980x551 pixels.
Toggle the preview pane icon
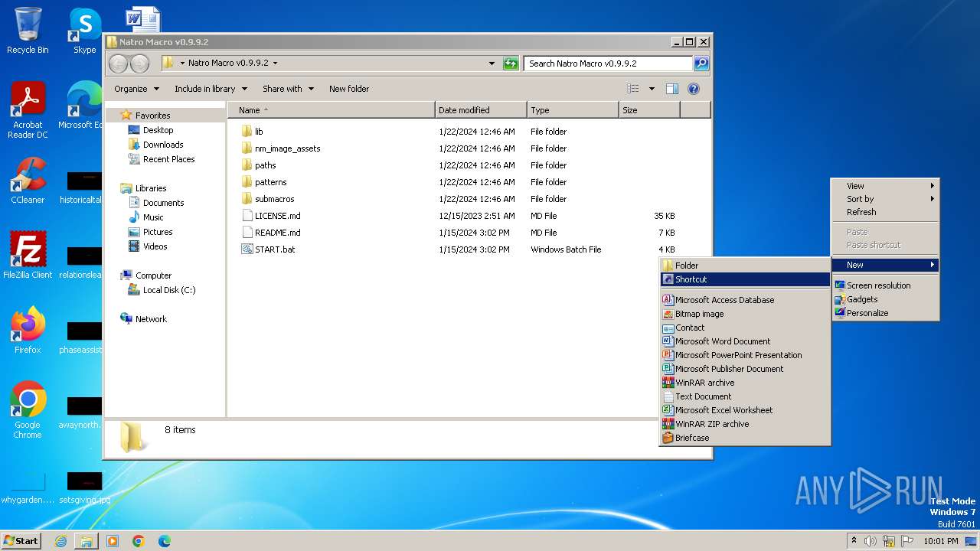tap(671, 89)
